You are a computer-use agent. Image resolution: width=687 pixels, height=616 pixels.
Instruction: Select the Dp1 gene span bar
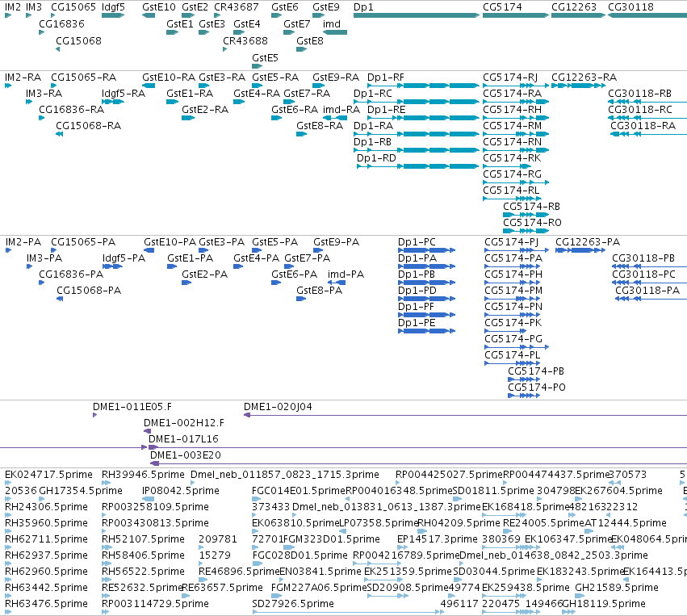[417, 15]
